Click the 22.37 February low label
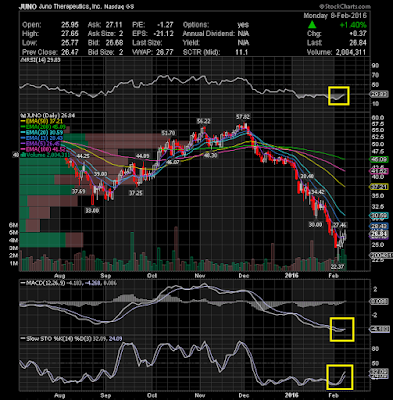 pos(338,266)
